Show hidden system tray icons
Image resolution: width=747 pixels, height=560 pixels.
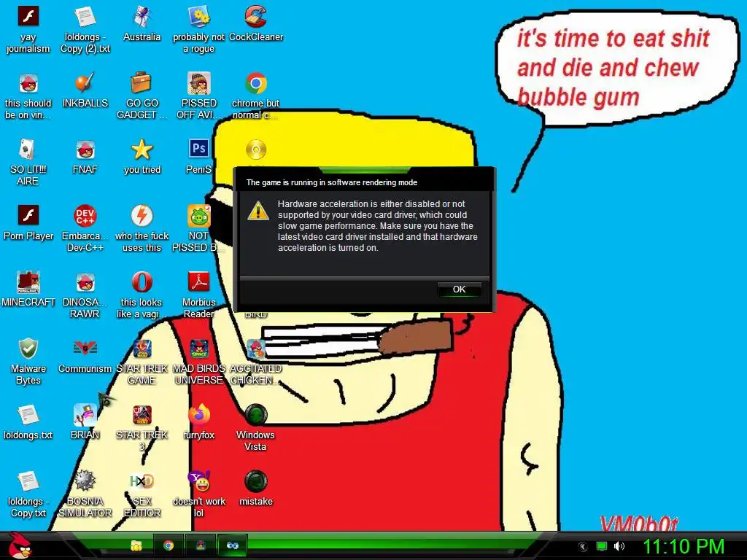tap(583, 547)
